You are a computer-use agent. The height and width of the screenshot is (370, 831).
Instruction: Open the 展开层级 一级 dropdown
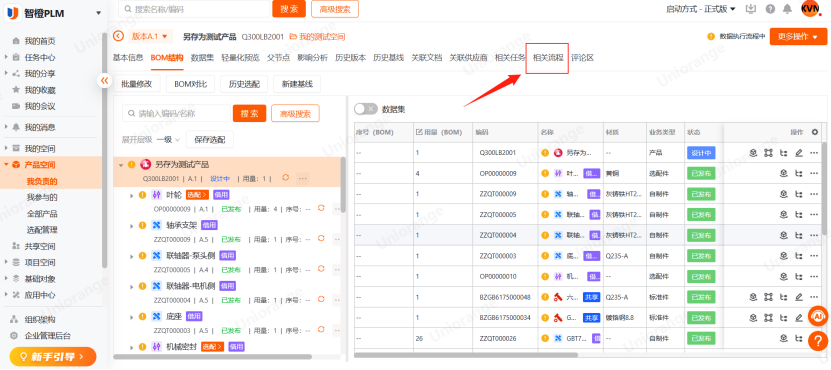[x=168, y=139]
